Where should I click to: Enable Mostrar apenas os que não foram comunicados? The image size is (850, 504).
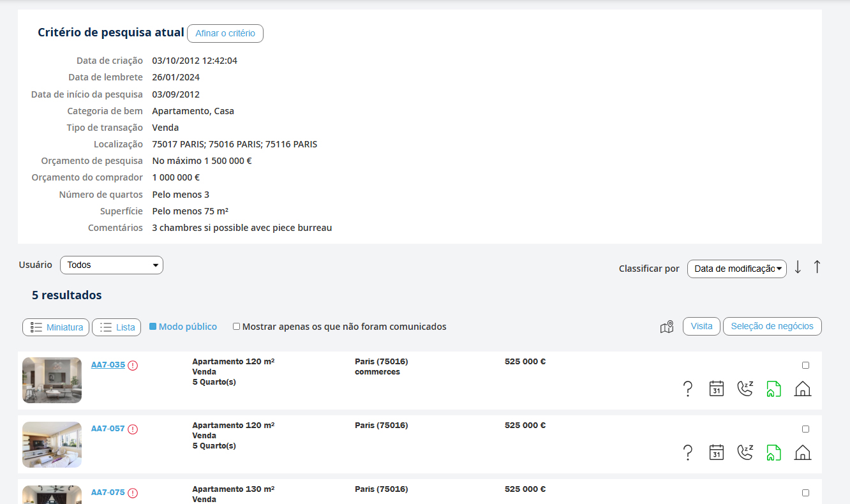237,327
